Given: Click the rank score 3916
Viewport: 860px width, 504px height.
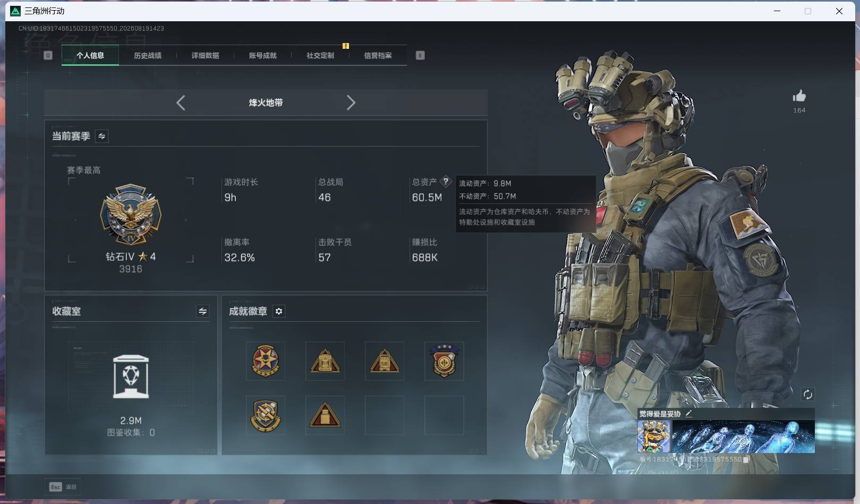Looking at the screenshot, I should coord(131,269).
